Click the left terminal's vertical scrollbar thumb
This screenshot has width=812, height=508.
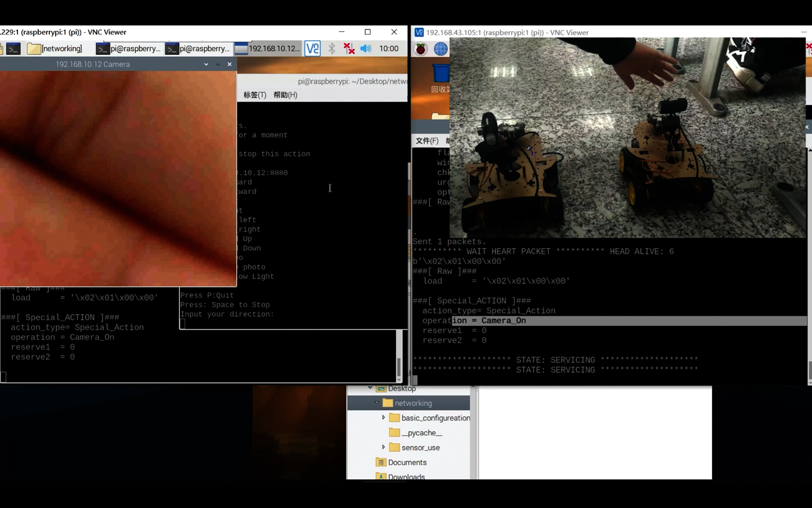tap(399, 367)
